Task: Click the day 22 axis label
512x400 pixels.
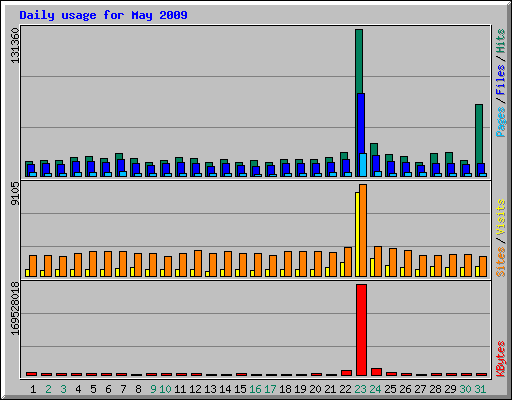Action: [x=345, y=389]
